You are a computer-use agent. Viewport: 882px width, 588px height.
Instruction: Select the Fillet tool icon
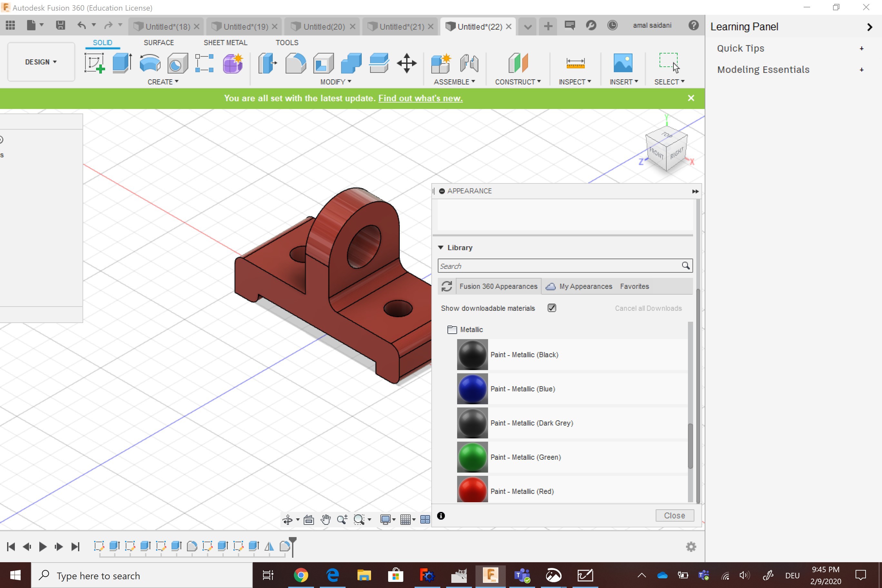pyautogui.click(x=295, y=63)
